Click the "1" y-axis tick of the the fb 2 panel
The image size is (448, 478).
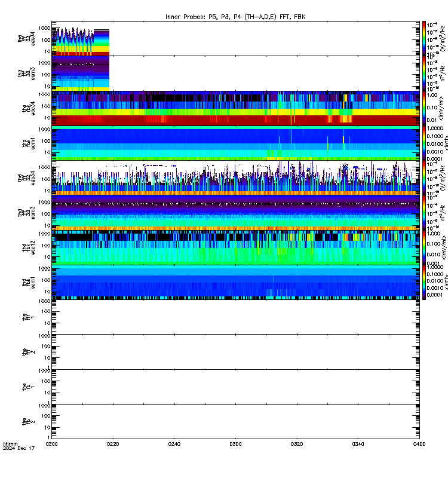[x=48, y=437]
